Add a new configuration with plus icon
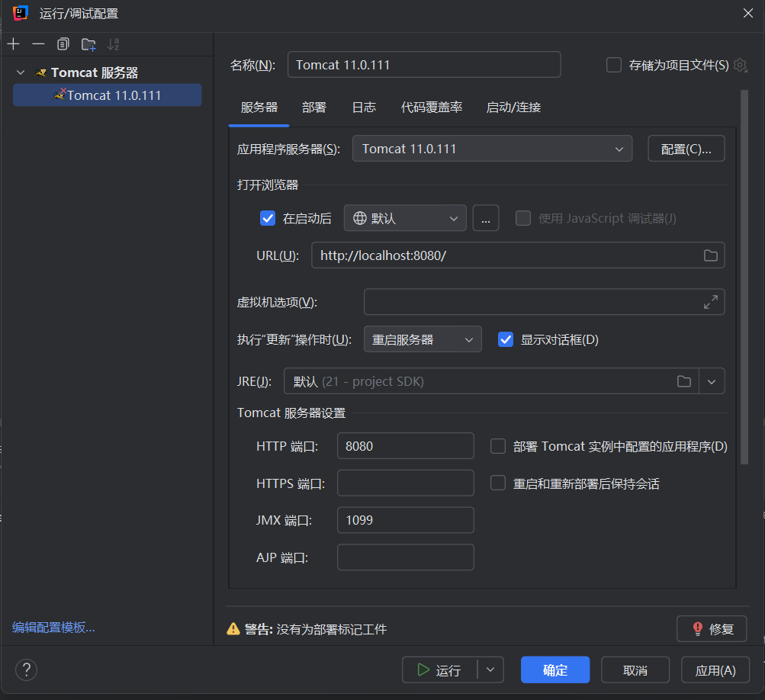The height and width of the screenshot is (700, 765). coord(14,44)
